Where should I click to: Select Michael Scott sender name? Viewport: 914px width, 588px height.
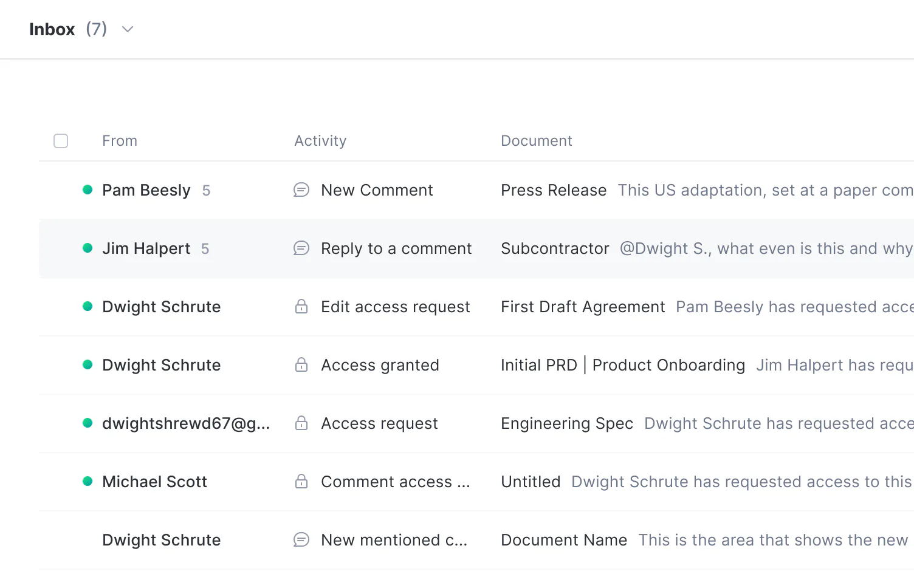point(155,482)
